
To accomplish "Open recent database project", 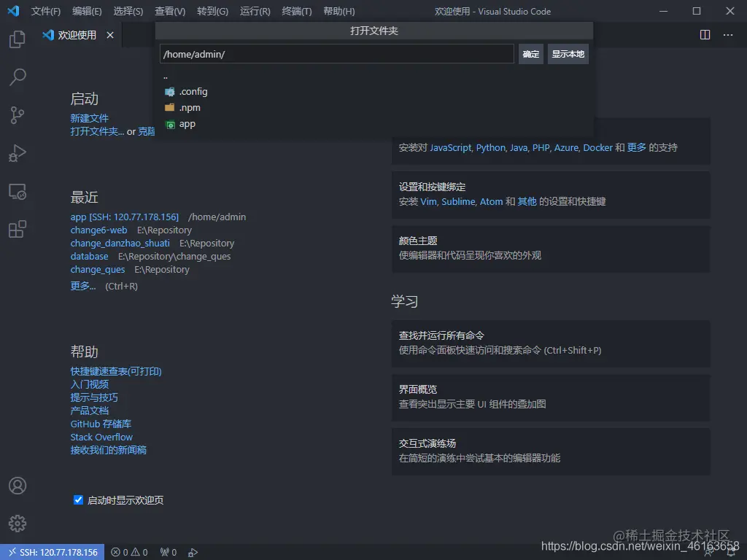I will 90,256.
